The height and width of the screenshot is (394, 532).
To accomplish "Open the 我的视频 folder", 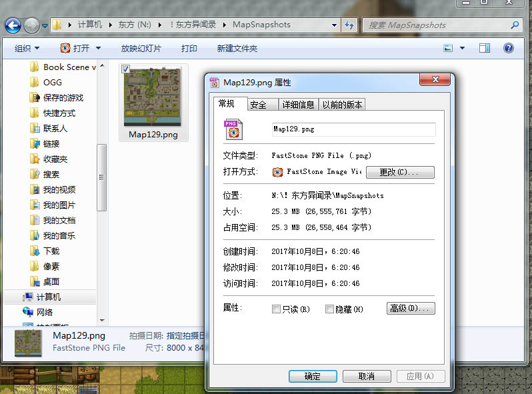I will click(52, 189).
